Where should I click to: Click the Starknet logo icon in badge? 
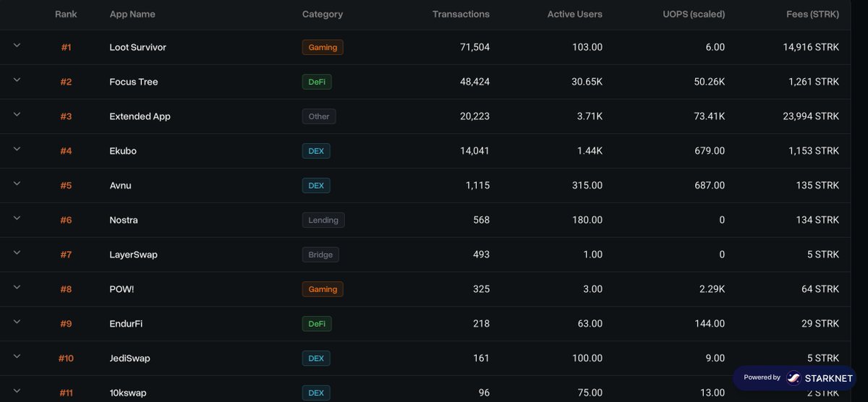(793, 377)
